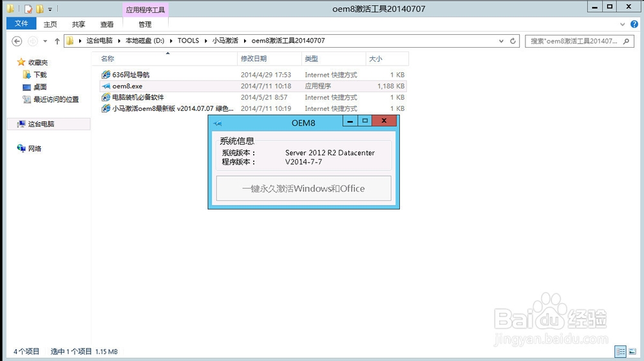This screenshot has height=361, width=644.
Task: Refresh the current folder
Action: click(x=513, y=41)
